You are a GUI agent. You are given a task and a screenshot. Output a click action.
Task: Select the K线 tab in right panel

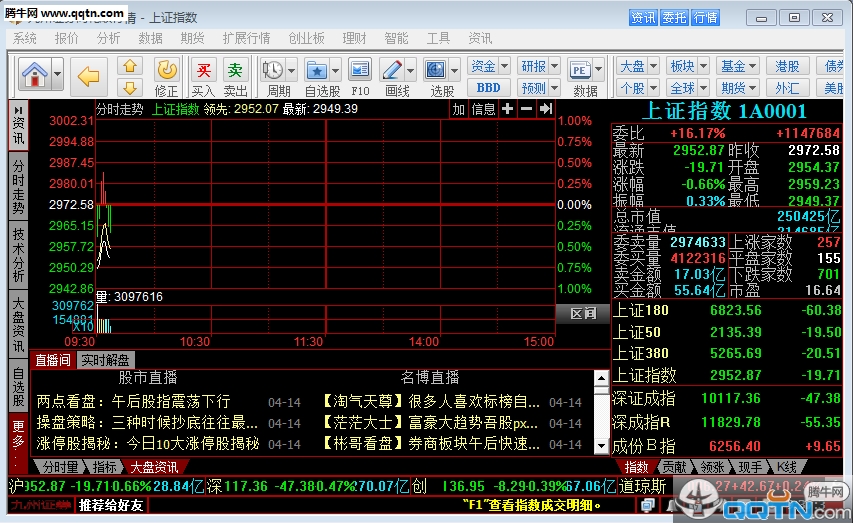click(x=787, y=467)
